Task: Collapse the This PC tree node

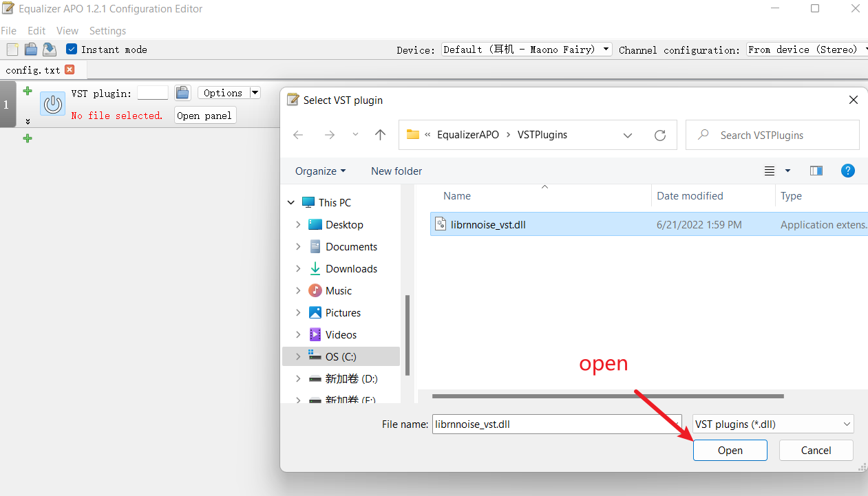Action: coord(291,203)
